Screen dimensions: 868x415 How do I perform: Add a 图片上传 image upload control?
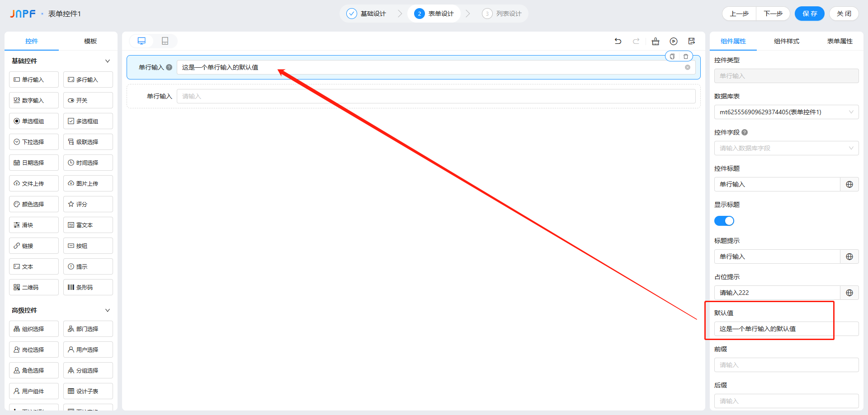[x=88, y=183]
